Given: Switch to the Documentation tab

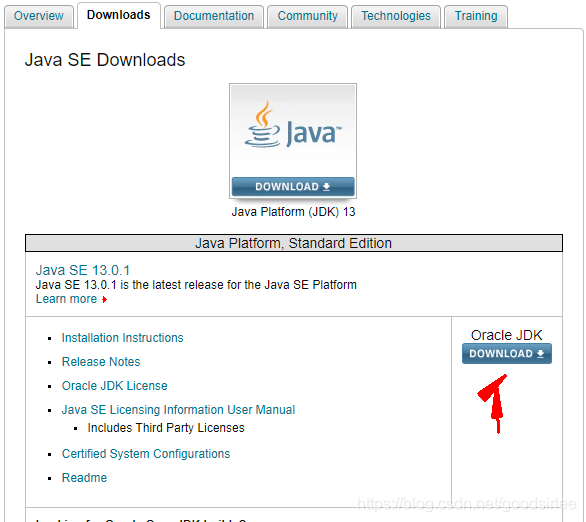Looking at the screenshot, I should coord(214,16).
